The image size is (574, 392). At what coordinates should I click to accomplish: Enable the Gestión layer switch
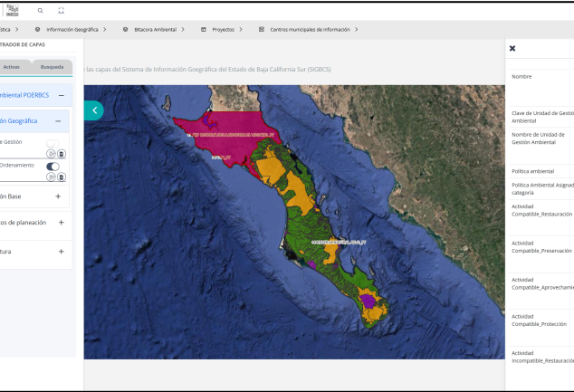[53, 143]
